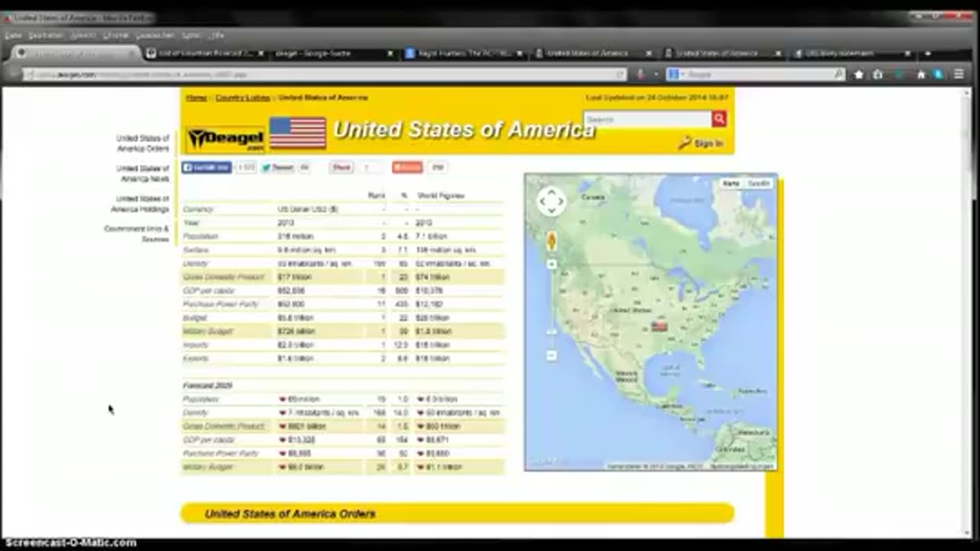Open the Bearbeiten menu
The height and width of the screenshot is (551, 980).
click(46, 35)
